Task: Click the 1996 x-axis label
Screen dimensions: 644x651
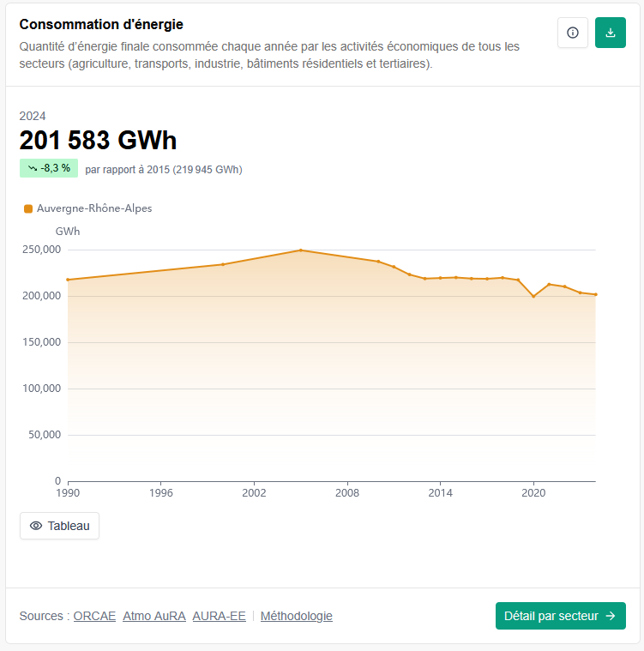Action: click(x=161, y=493)
